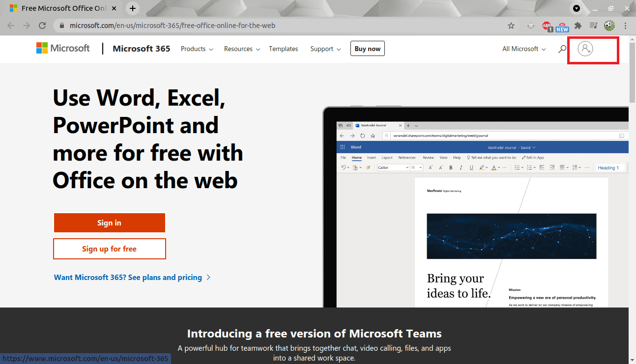Open a new tab with plus
Screen dimensions: 636x364
point(133,8)
